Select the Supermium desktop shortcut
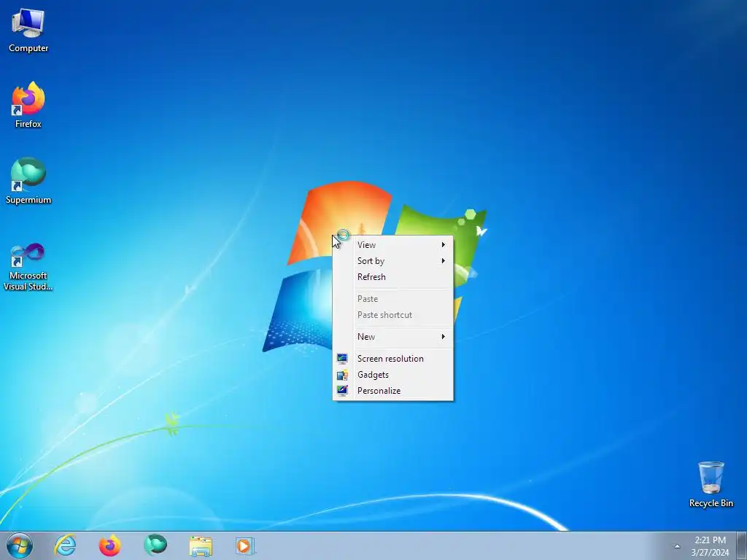The height and width of the screenshot is (560, 747). tap(28, 181)
